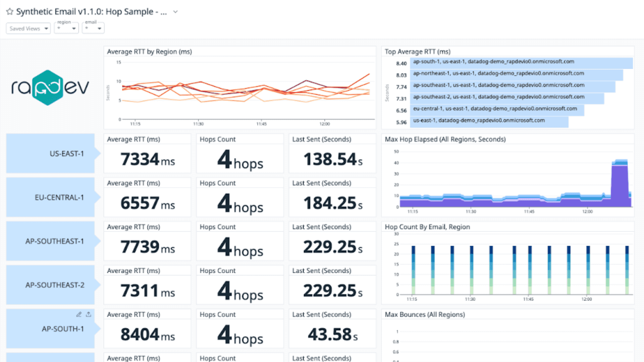This screenshot has height=362, width=644.
Task: Click the US-EAST-1 row 4 hops value
Action: tap(240, 160)
